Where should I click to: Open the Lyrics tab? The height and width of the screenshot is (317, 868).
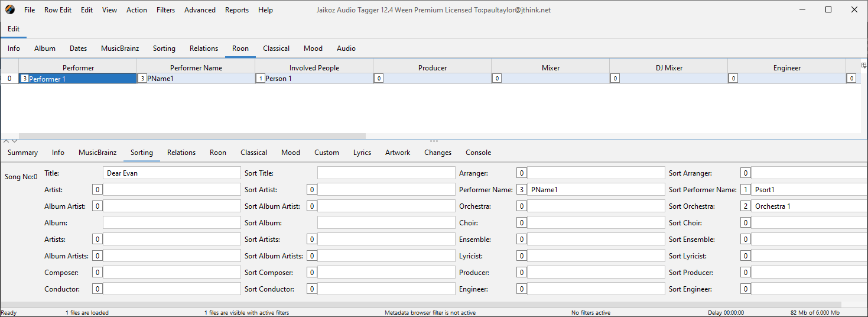point(362,153)
